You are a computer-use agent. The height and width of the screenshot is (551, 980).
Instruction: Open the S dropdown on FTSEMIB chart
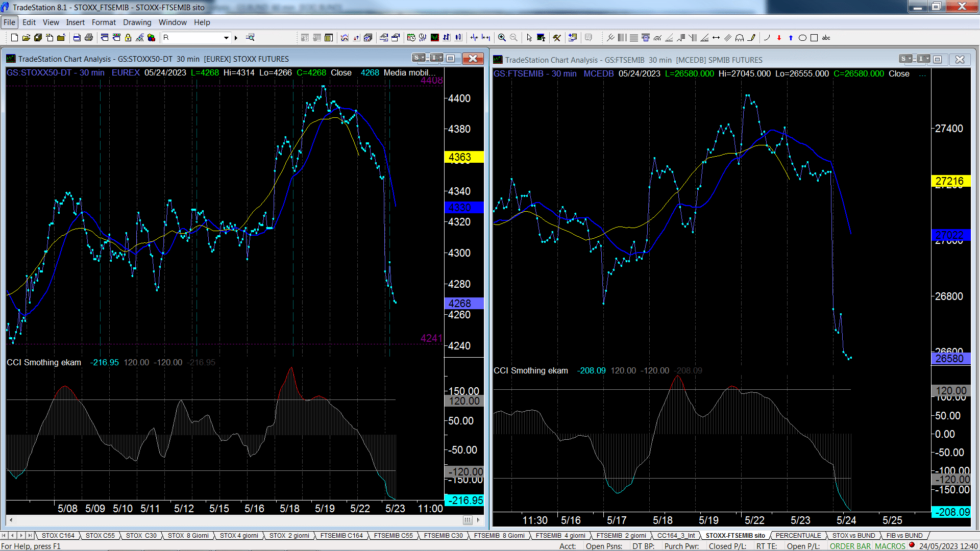(x=906, y=59)
